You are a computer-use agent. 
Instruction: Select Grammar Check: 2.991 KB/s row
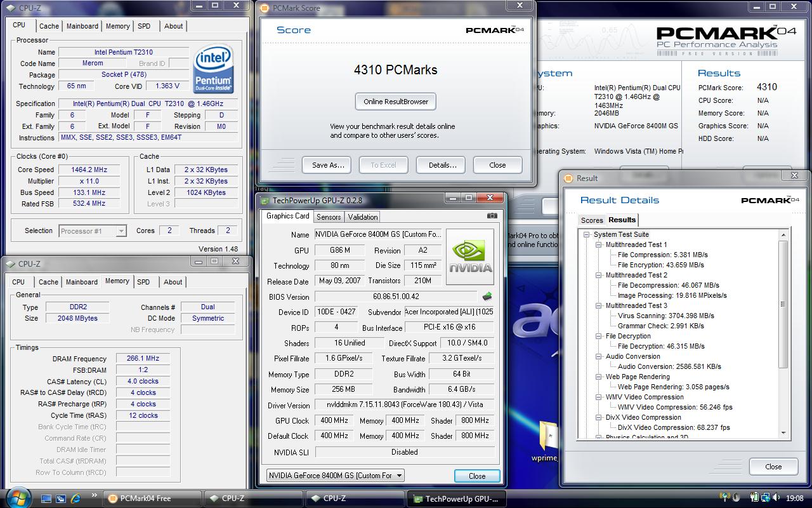(660, 326)
